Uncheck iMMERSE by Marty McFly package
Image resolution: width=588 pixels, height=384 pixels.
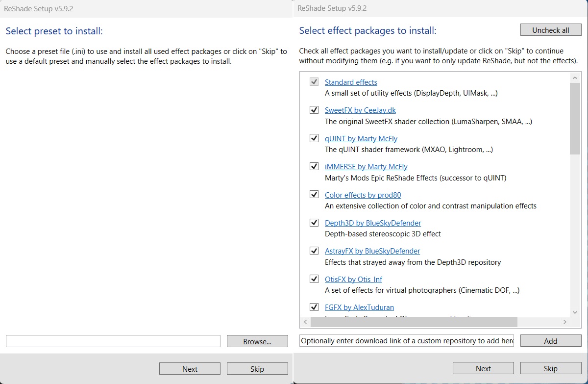314,167
